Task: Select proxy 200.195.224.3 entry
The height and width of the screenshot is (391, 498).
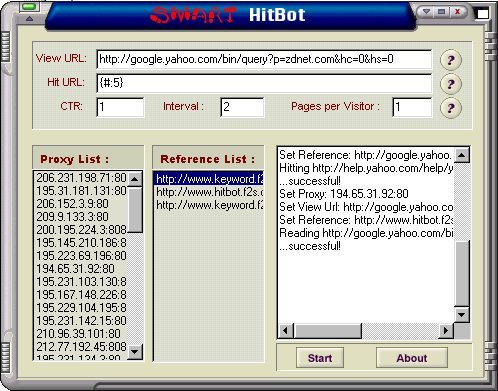Action: coord(81,230)
